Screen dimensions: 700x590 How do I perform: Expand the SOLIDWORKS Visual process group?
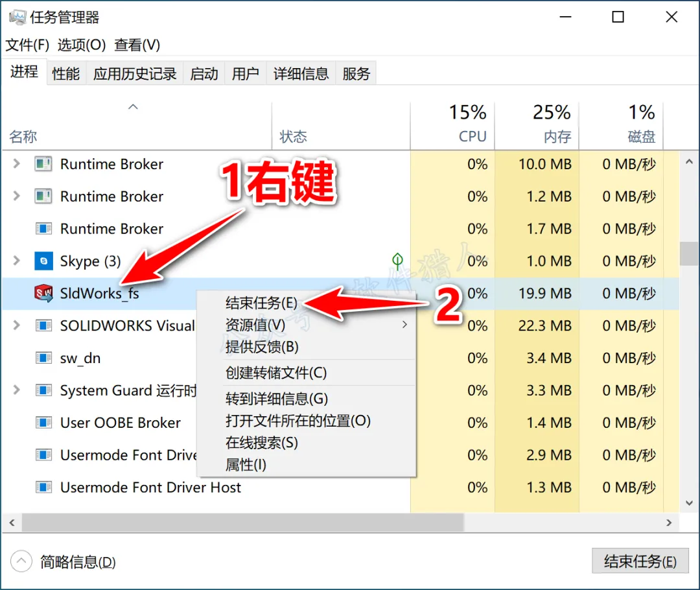pyautogui.click(x=16, y=325)
